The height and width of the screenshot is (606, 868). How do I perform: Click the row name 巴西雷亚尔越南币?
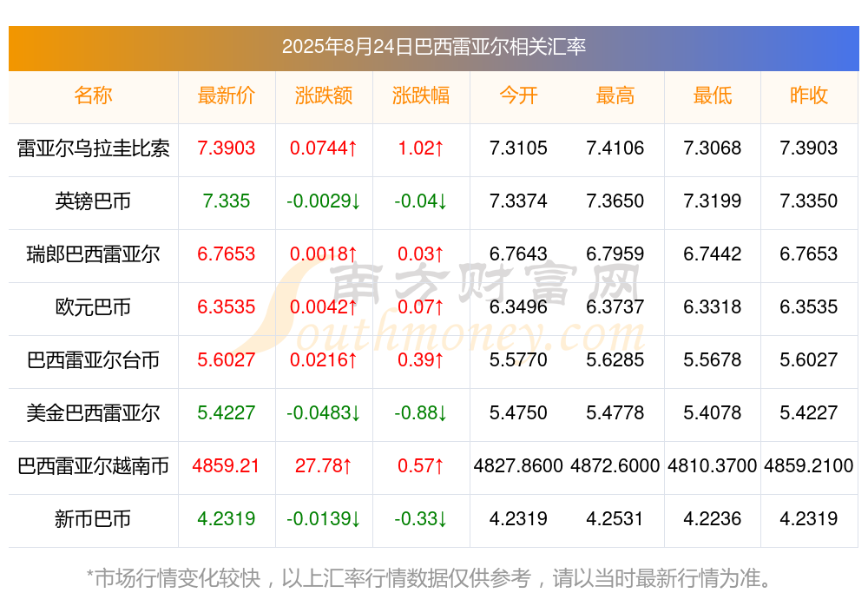click(x=93, y=466)
